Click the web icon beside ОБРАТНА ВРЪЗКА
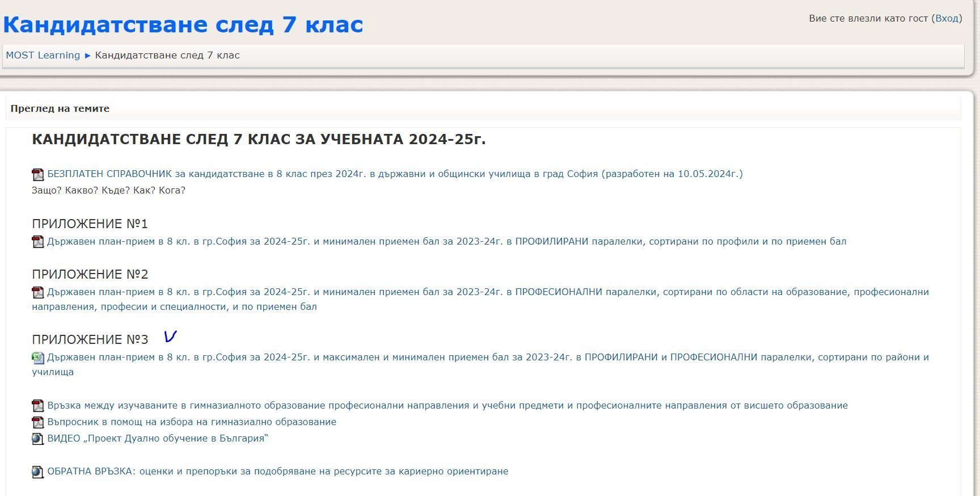The width and height of the screenshot is (980, 496). 37,472
